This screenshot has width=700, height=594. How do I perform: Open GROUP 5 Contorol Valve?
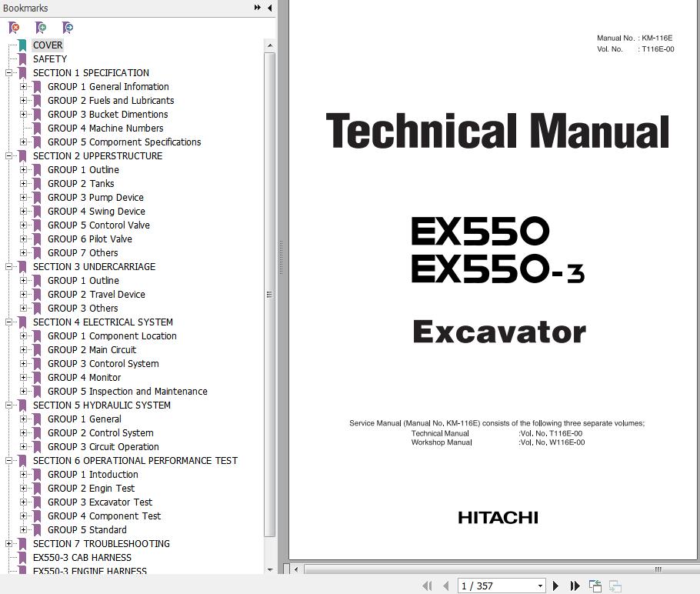point(98,225)
